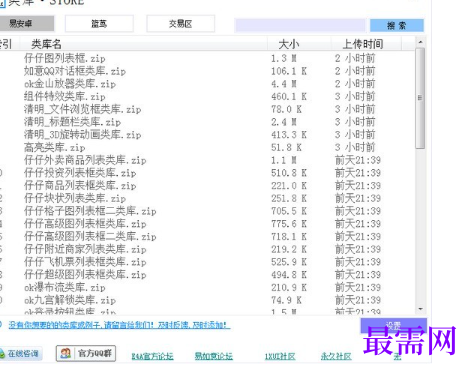Select 仔仔外卖商品列表类库.zip
The height and width of the screenshot is (372, 475).
(x=85, y=160)
